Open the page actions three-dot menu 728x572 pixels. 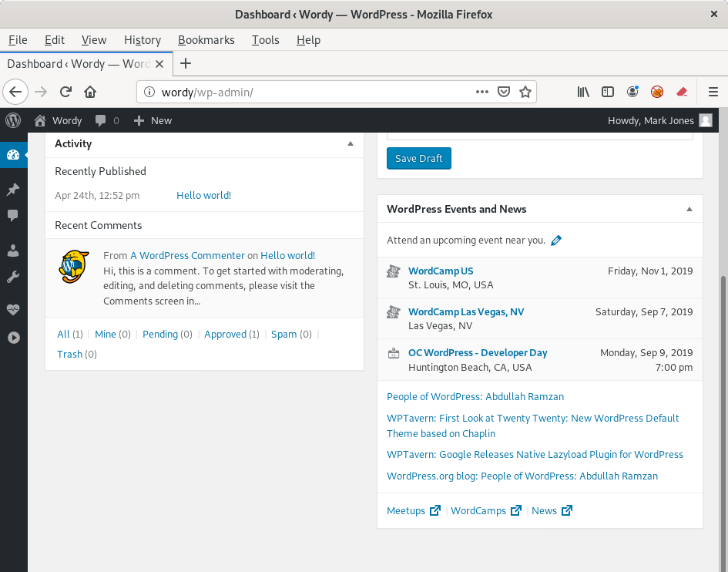[x=482, y=92]
